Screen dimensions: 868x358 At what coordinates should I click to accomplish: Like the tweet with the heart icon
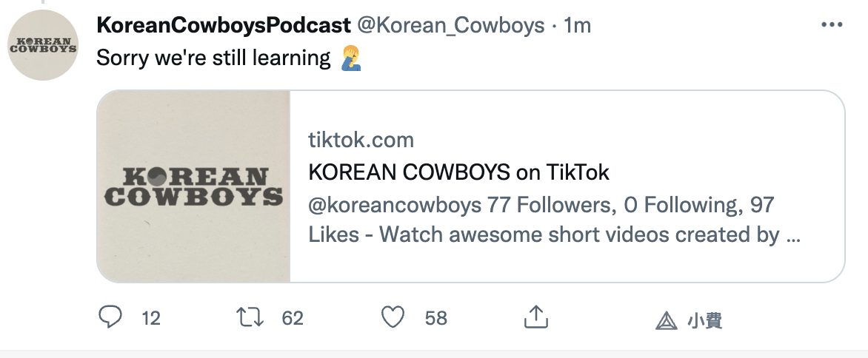(393, 317)
